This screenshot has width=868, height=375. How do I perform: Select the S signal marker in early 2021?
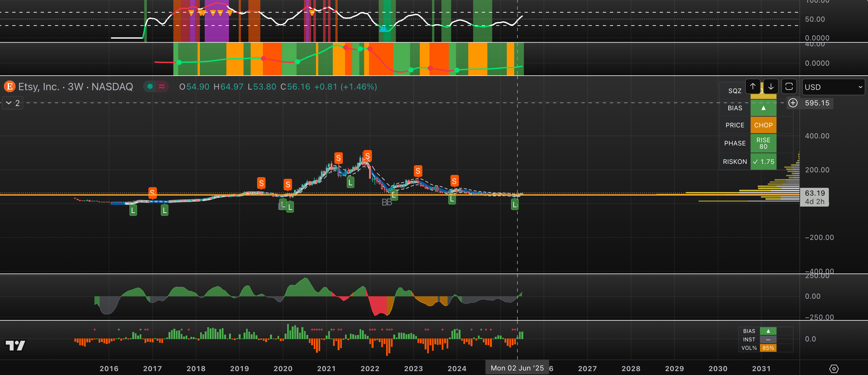pos(338,158)
